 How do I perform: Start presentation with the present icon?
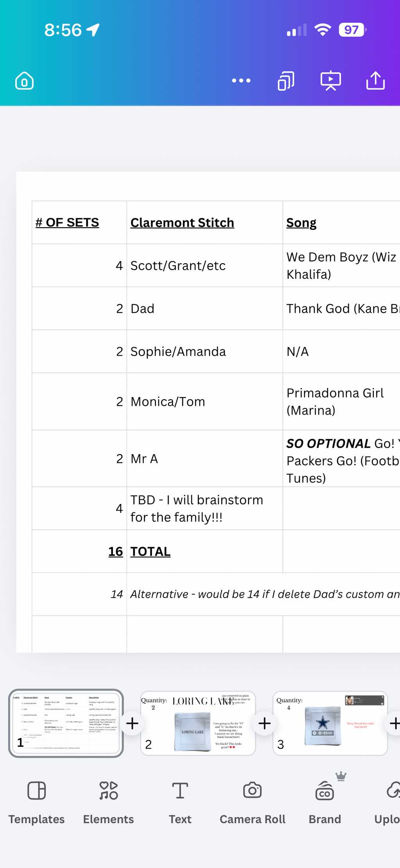[330, 81]
